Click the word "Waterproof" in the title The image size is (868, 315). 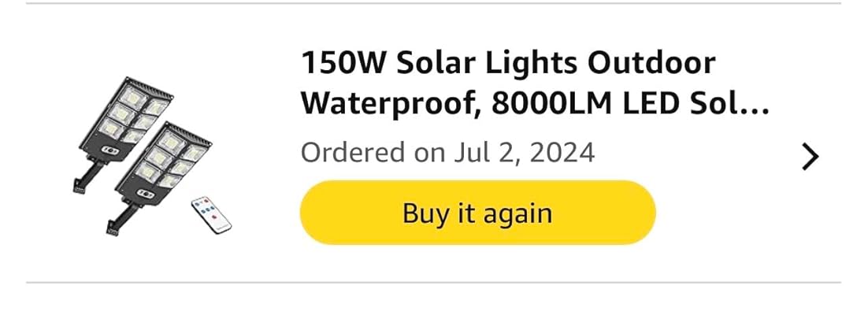388,103
